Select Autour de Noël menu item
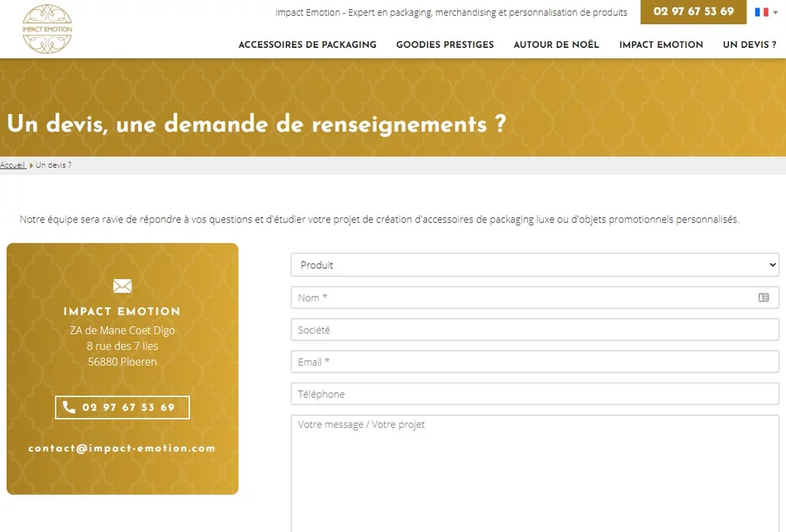Image resolution: width=786 pixels, height=532 pixels. [x=556, y=45]
